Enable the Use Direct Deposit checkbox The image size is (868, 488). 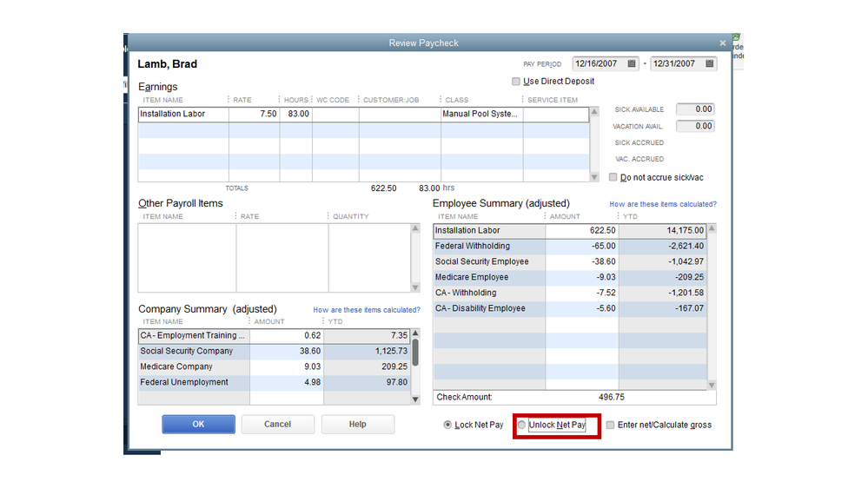click(516, 82)
